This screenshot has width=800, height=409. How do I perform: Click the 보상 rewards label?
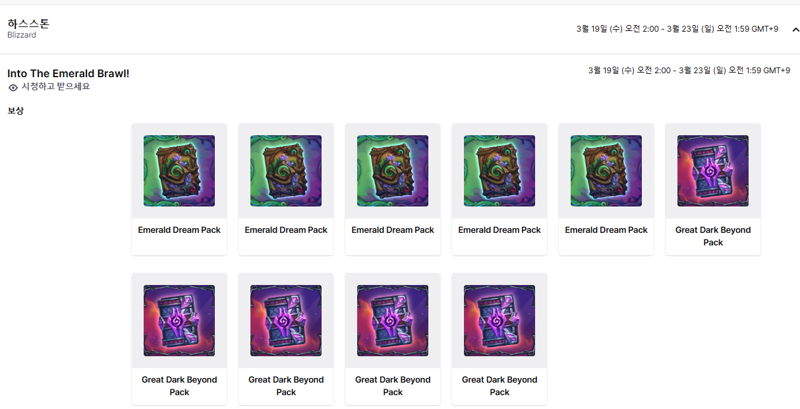15,111
